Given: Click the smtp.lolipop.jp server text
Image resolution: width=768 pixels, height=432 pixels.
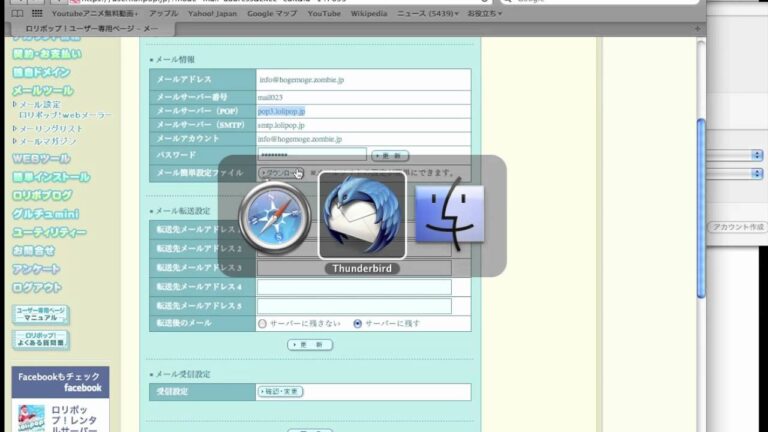Looking at the screenshot, I should 281,125.
